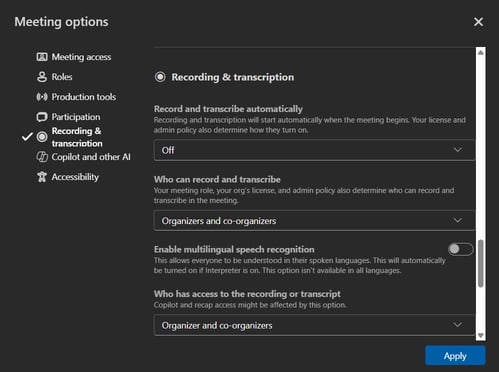Click the Who can record and transcribe label
Viewport: 499px width, 372px height.
point(217,179)
